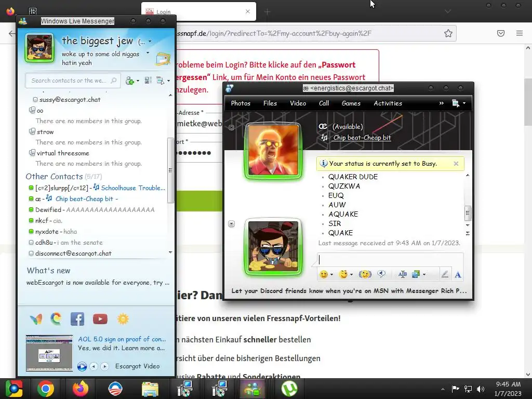Open the YouTube icon in Messenger
The height and width of the screenshot is (399, 532).
tap(100, 319)
